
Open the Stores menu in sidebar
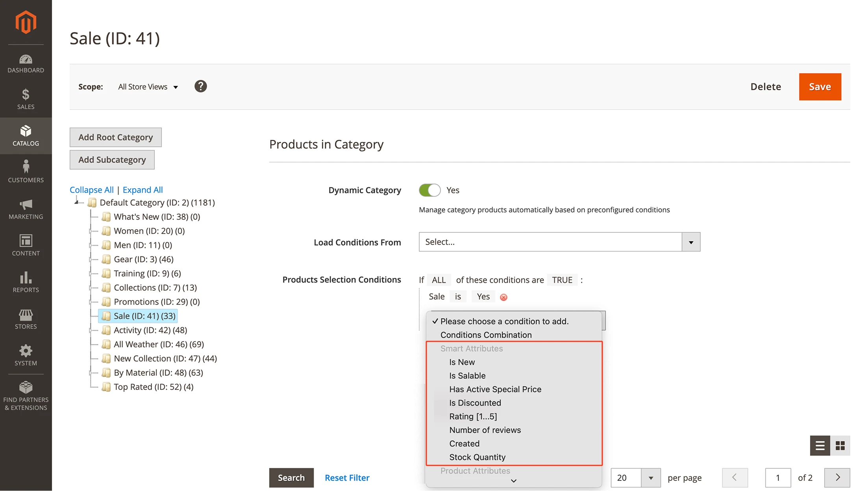click(x=26, y=317)
